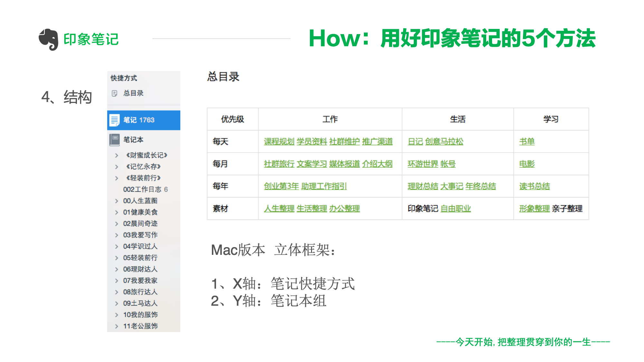Screen dimensions: 644x362
Task: Expand the 06理财达人 notebook stack
Action: (x=117, y=269)
